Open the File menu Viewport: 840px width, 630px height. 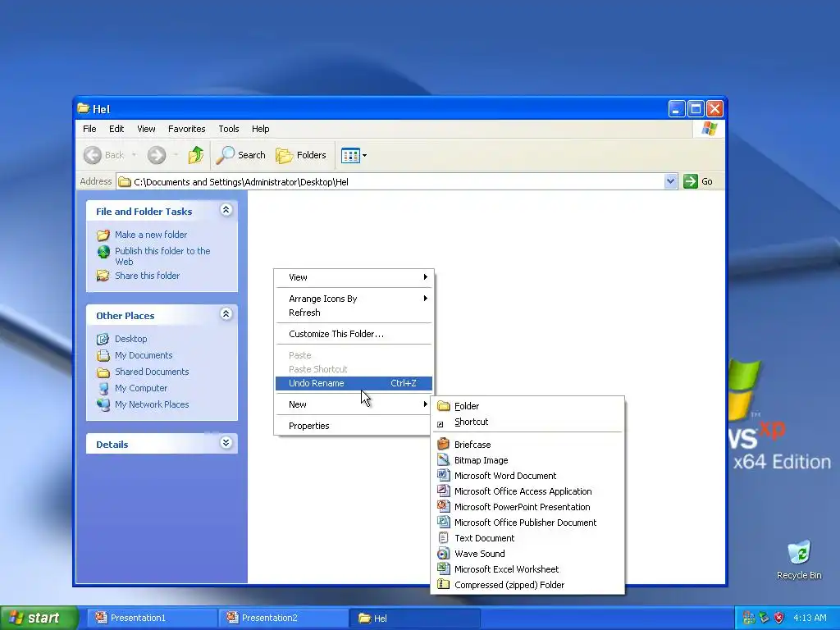pos(89,129)
